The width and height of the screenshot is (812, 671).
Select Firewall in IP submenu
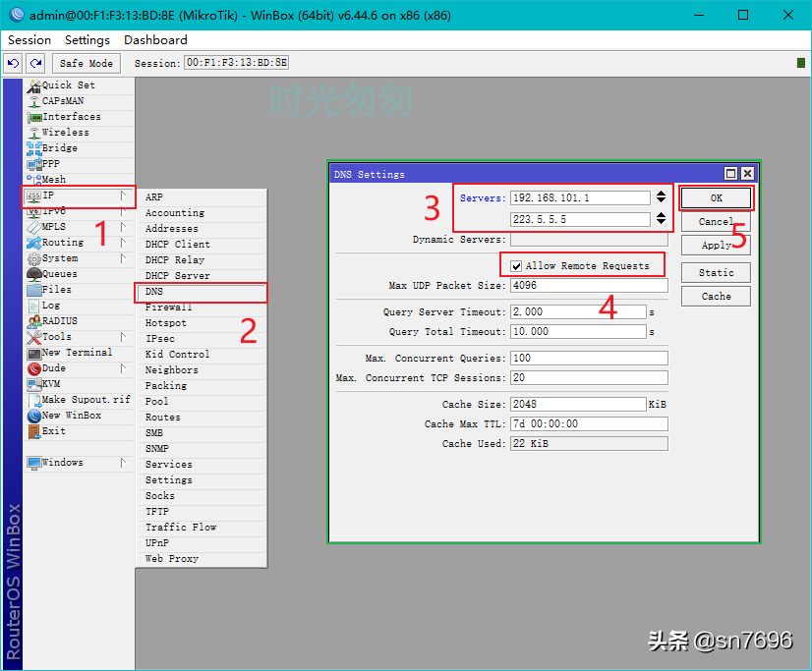[202, 308]
